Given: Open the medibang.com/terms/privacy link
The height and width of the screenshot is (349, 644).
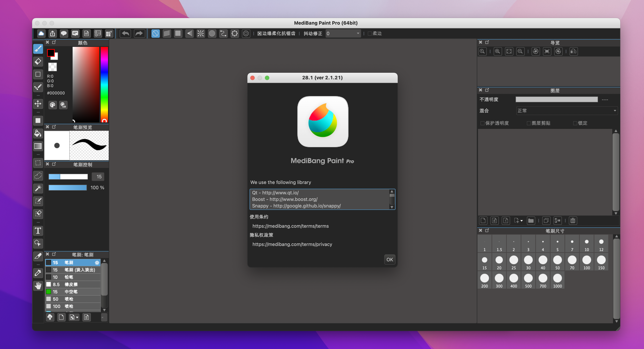Looking at the screenshot, I should click(292, 244).
